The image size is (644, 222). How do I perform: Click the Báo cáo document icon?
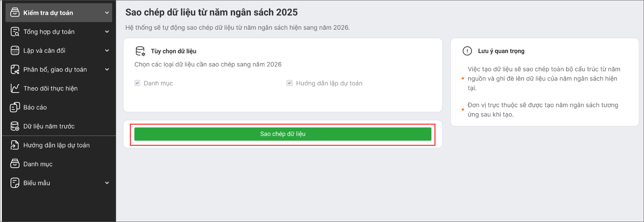(15, 107)
